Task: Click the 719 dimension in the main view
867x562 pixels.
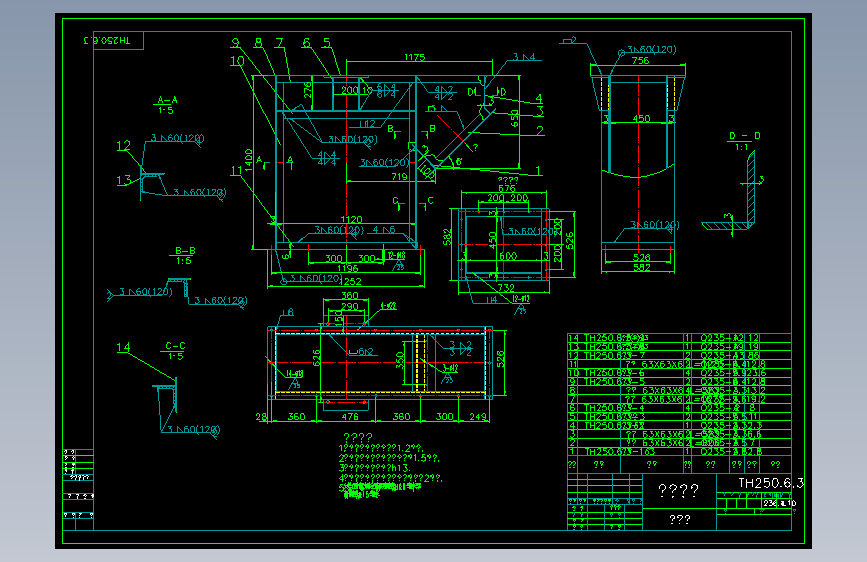Action: tap(399, 176)
